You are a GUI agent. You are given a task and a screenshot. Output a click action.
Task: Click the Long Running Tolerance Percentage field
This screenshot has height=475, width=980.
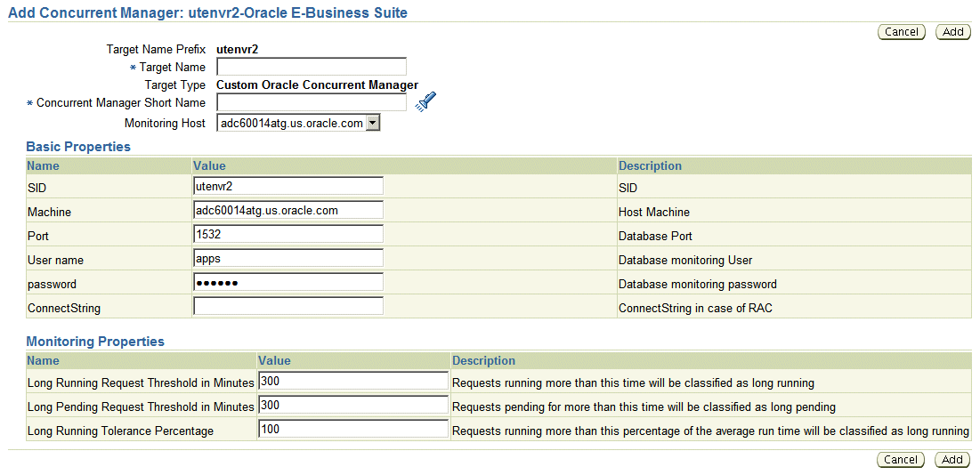tap(353, 429)
